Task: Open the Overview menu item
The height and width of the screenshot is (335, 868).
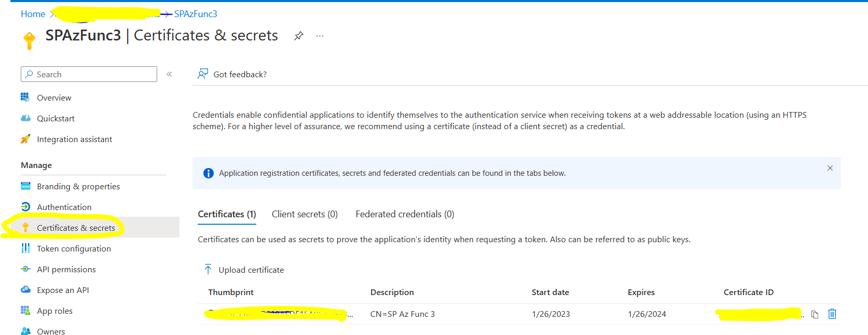Action: 54,97
